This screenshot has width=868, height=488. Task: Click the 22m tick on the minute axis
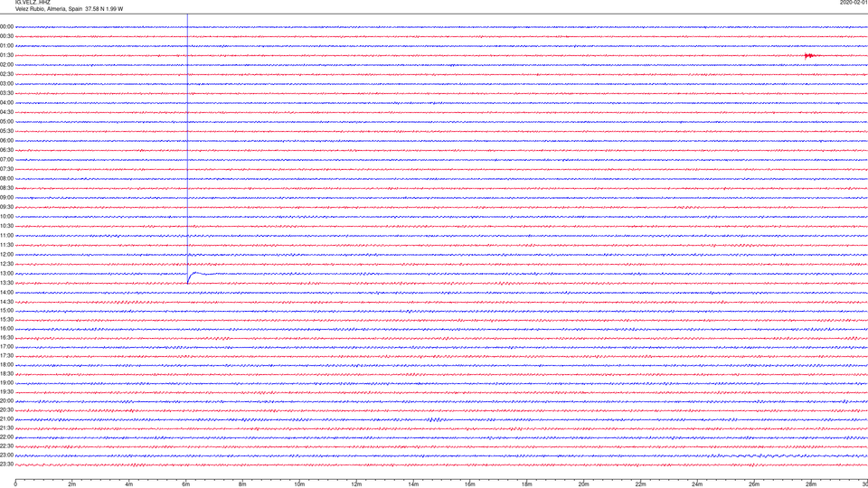[x=640, y=484]
